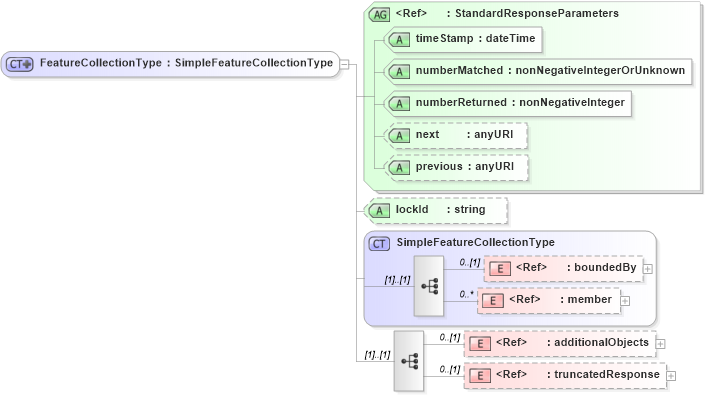Select the 'timeStamp : dateTime' attribute text
Screen dimensions: 706x395
coord(475,39)
